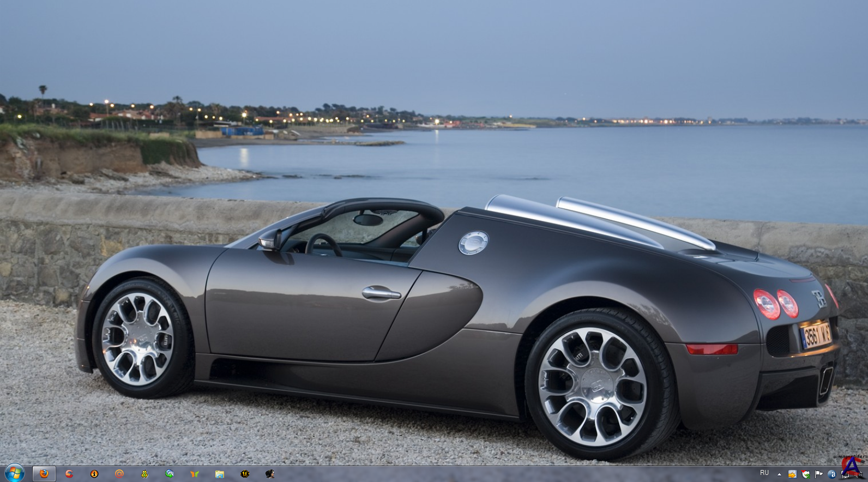Image resolution: width=868 pixels, height=482 pixels.
Task: Open Action Center white flag icon
Action: coord(819,474)
